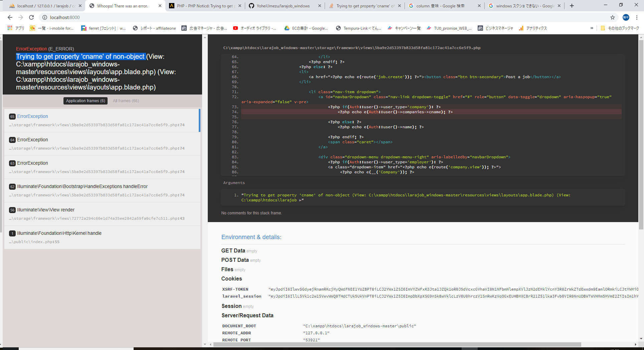
Task: Click the ErrorException title in header
Action: click(x=31, y=49)
